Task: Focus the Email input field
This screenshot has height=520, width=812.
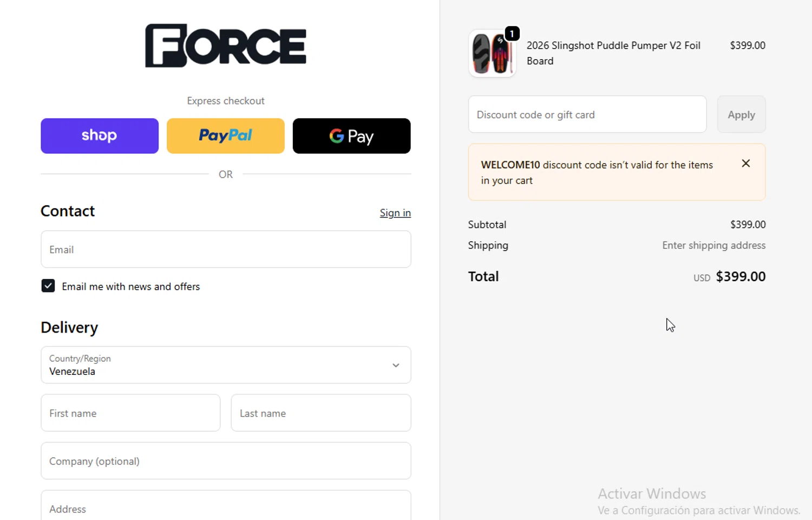Action: tap(226, 249)
